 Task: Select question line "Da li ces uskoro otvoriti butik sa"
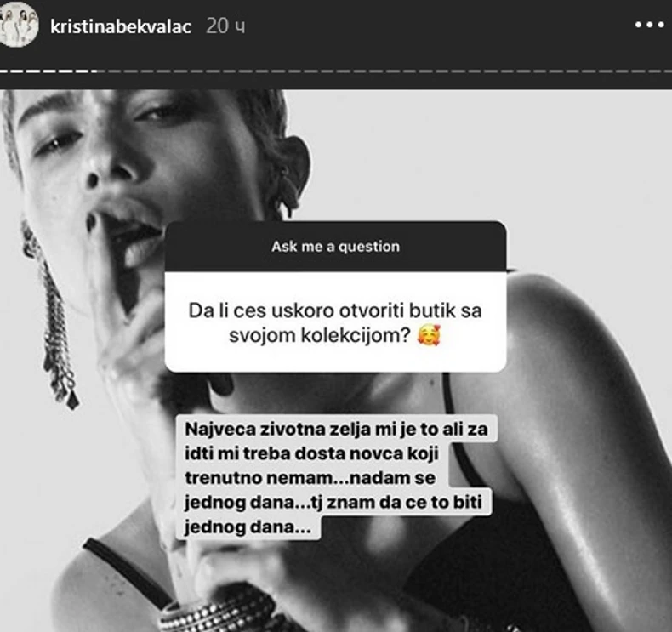[335, 310]
